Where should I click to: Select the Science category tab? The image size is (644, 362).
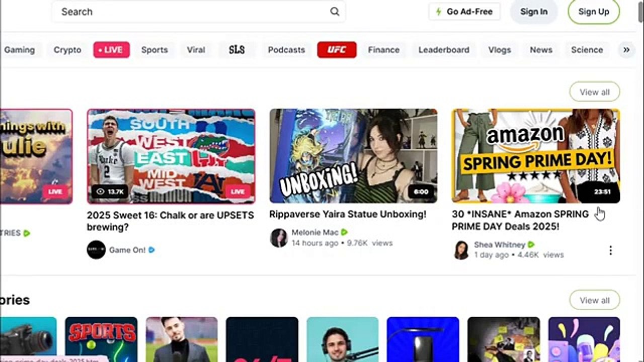pyautogui.click(x=587, y=50)
